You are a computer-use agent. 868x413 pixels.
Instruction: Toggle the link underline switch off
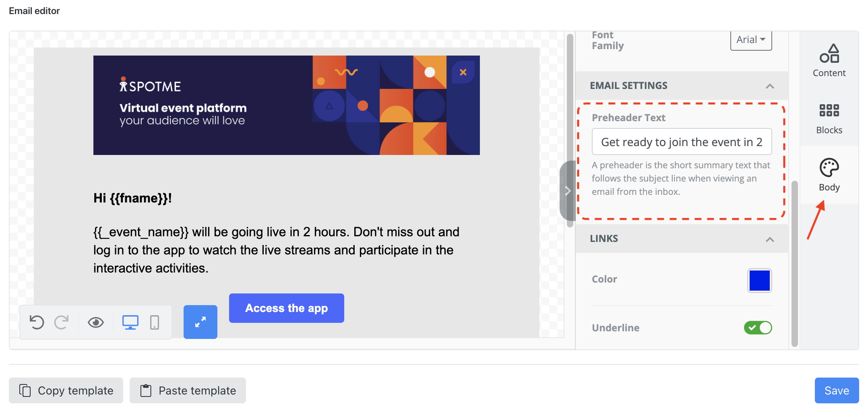[758, 328]
